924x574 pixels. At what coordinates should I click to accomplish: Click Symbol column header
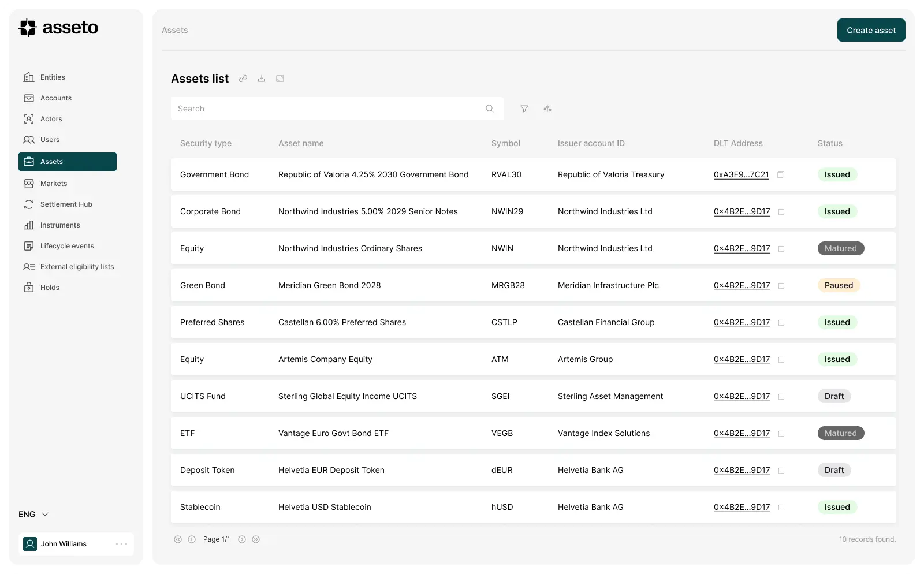click(x=506, y=143)
